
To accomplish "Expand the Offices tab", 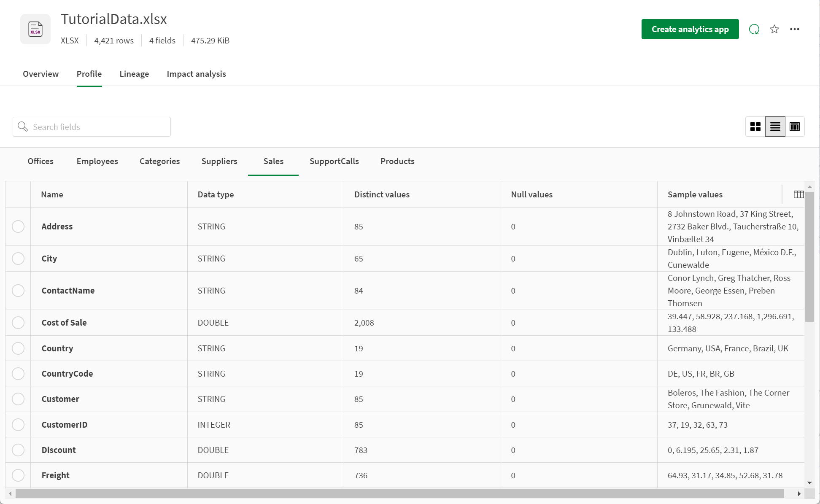I will (x=40, y=161).
